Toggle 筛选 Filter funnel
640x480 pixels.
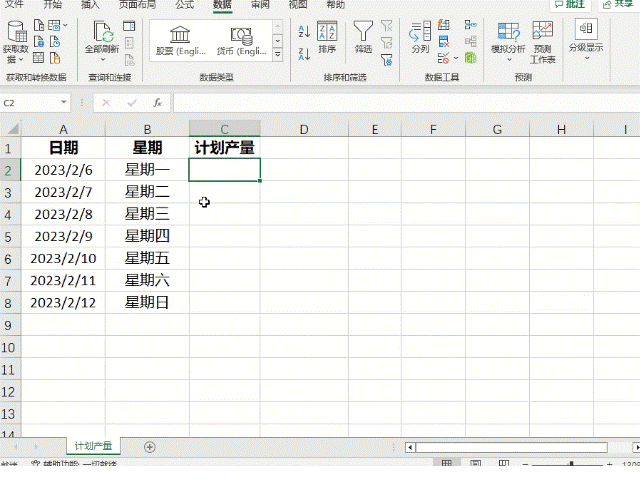(363, 37)
